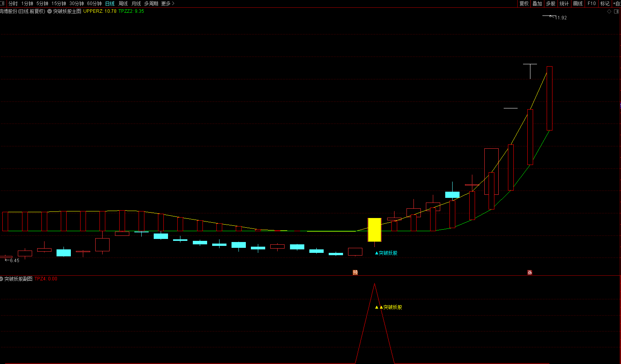621x364 pixels.
Task: Open F10 company info
Action: [592, 3]
